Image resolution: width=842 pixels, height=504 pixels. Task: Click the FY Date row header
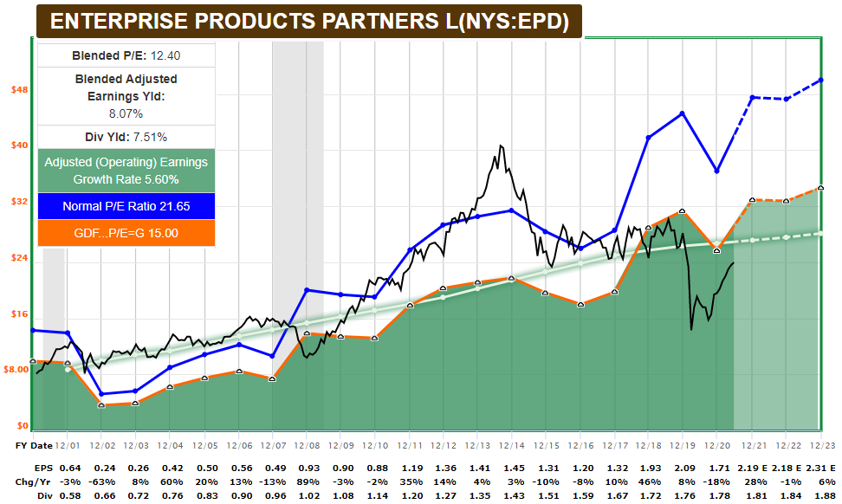tap(34, 445)
